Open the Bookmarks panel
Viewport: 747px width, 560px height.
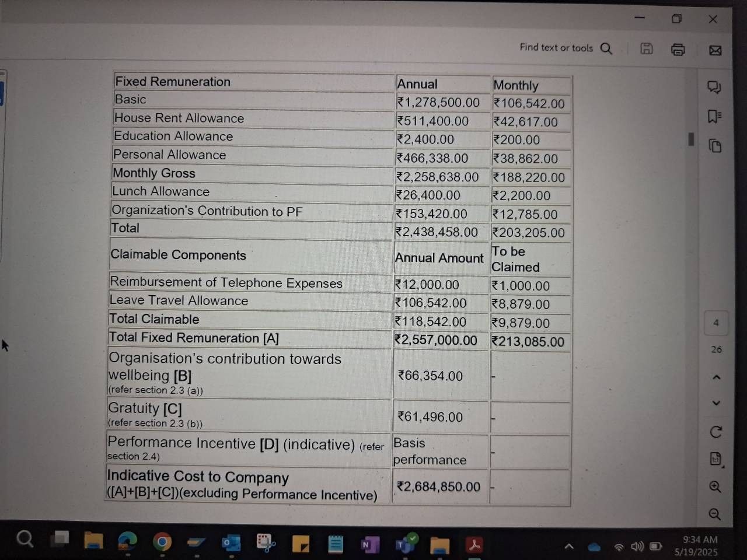(714, 117)
